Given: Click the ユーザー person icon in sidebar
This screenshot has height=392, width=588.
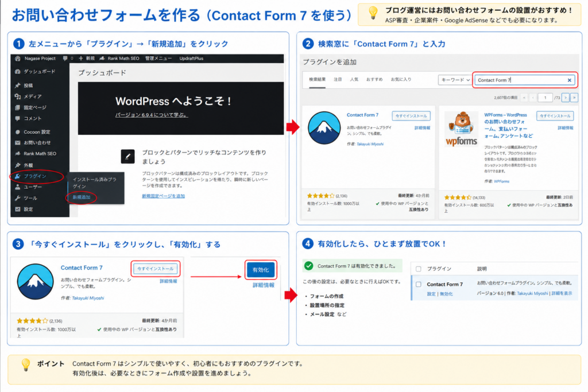Looking at the screenshot, I should [x=18, y=187].
